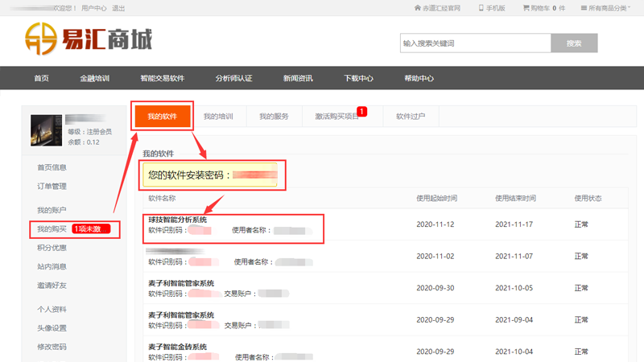This screenshot has height=362, width=644.
Task: Open 首页 in the navigation bar
Action: click(42, 78)
